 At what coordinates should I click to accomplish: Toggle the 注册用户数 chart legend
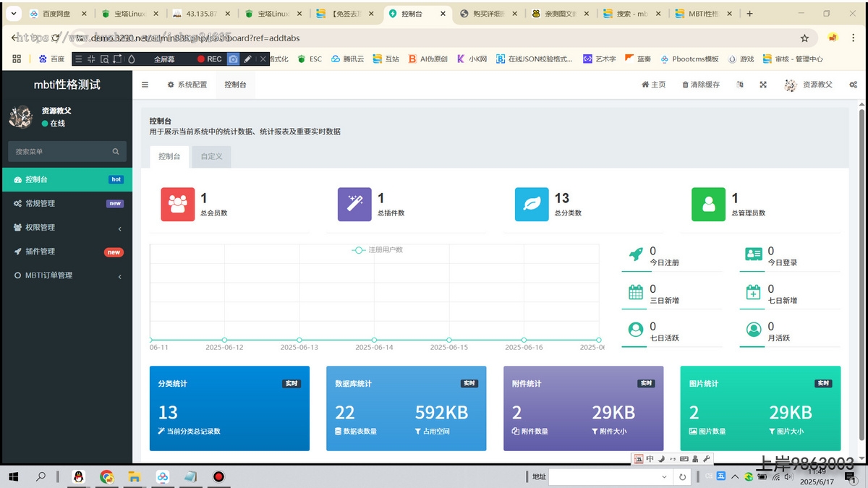tap(378, 250)
